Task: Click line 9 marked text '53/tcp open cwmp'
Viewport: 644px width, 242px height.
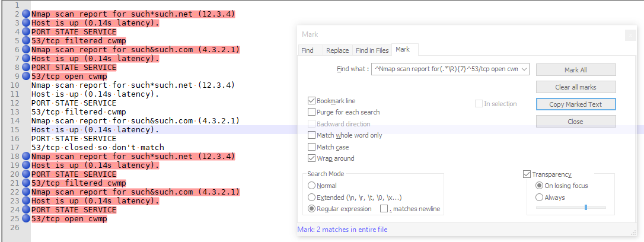Action: pyautogui.click(x=69, y=77)
